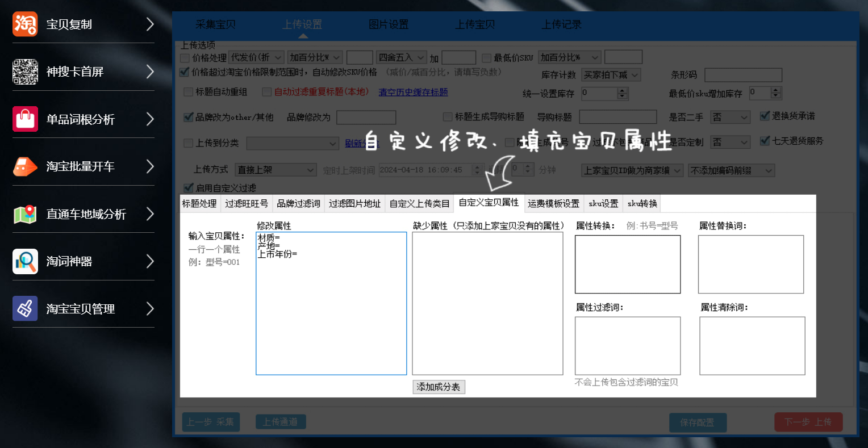Viewport: 868px width, 448px height.
Task: Uncheck 品牌改为other/其他 checkbox
Action: (x=189, y=117)
